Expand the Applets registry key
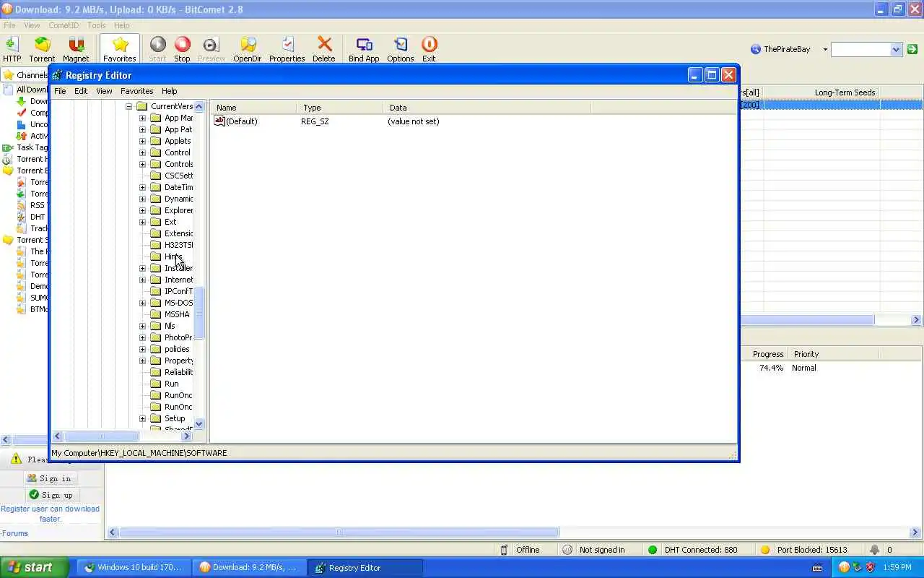This screenshot has height=578, width=924. (x=142, y=141)
